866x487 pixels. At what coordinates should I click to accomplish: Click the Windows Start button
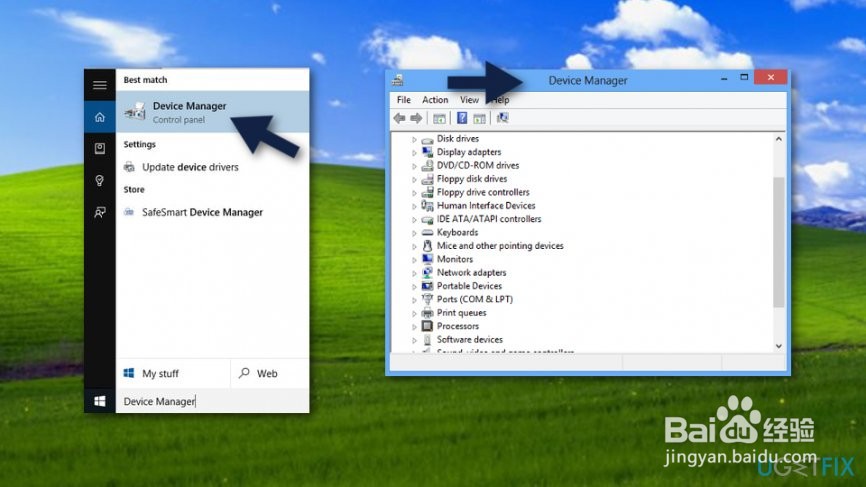click(99, 401)
